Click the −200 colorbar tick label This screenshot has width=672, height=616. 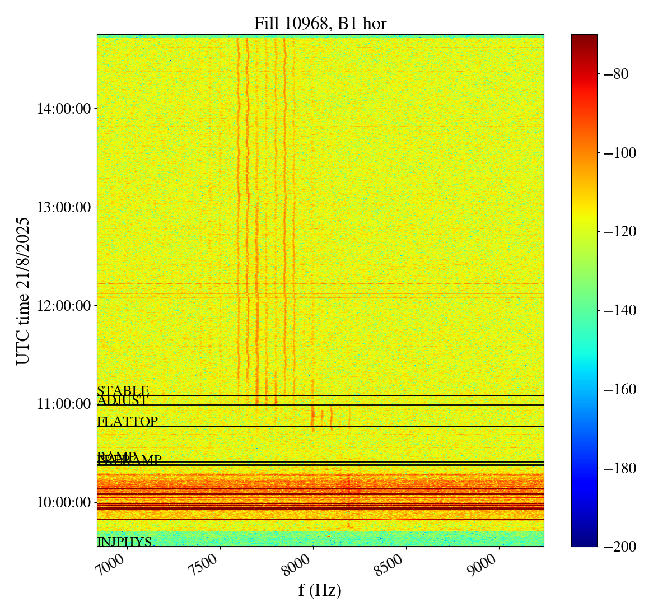pos(619,547)
